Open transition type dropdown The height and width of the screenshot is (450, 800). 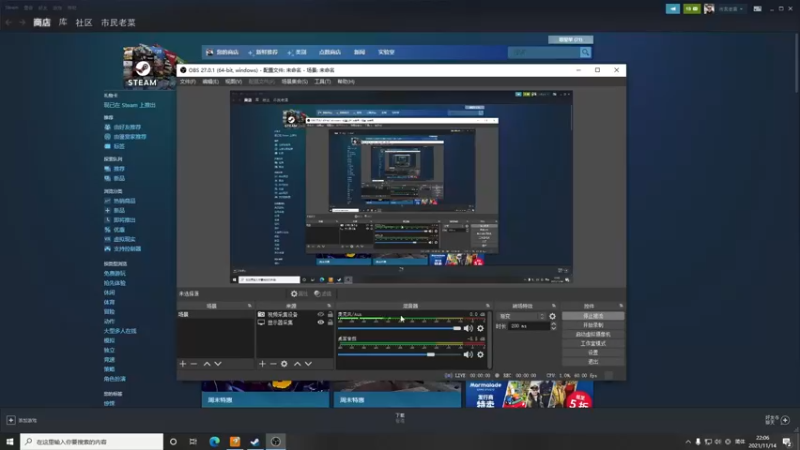[521, 316]
